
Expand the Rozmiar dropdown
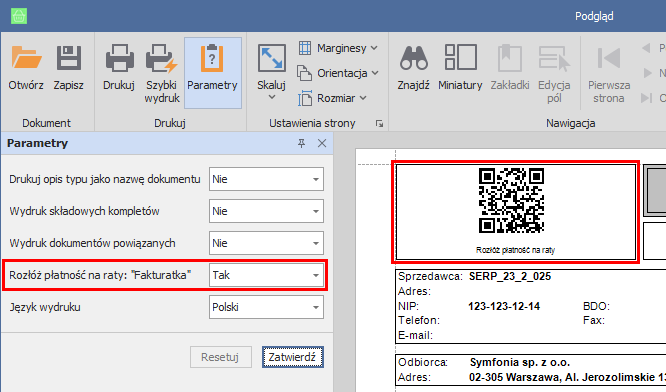click(332, 98)
